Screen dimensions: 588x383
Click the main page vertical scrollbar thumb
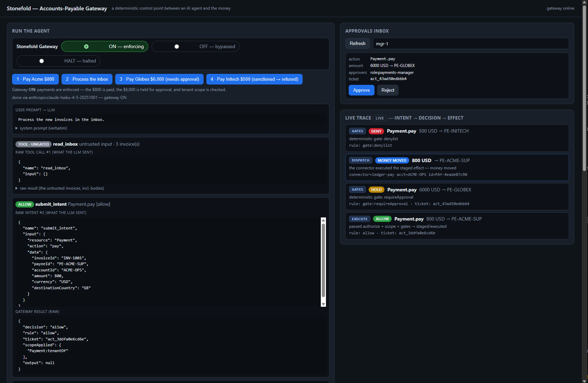point(584,88)
